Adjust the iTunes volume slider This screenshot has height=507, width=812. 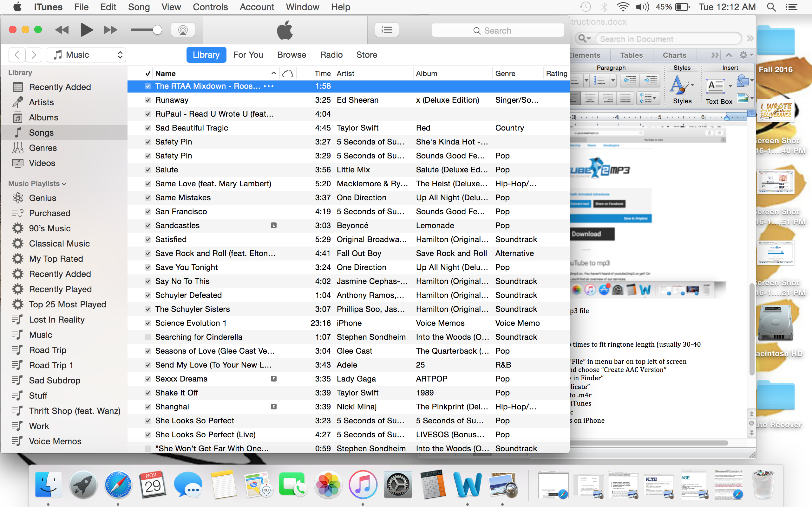click(147, 29)
